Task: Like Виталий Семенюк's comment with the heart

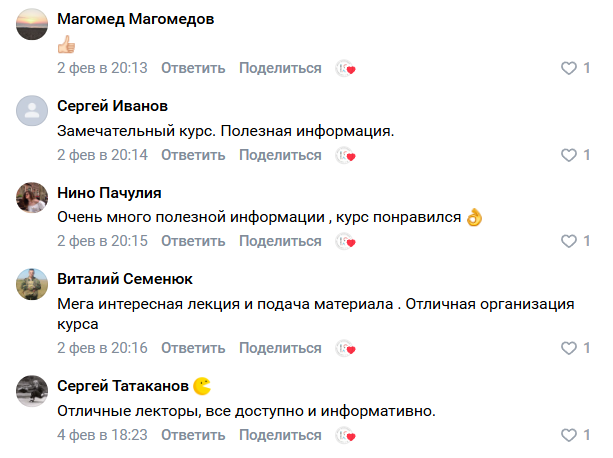Action: [x=570, y=348]
